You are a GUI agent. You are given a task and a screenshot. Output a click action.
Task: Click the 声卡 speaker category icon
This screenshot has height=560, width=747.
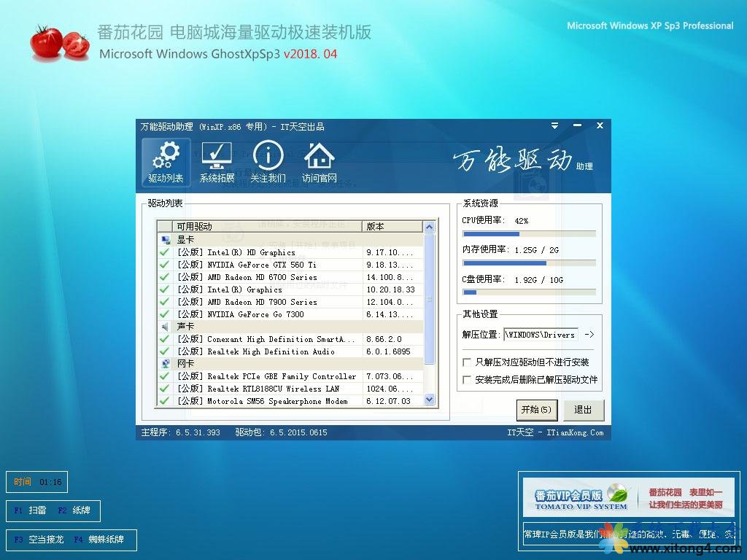[x=165, y=327]
